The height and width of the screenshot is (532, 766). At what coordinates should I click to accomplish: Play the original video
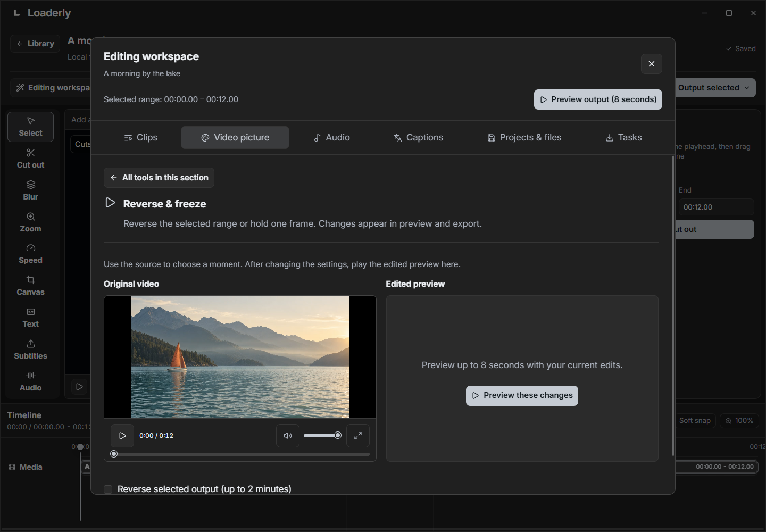[x=122, y=436]
